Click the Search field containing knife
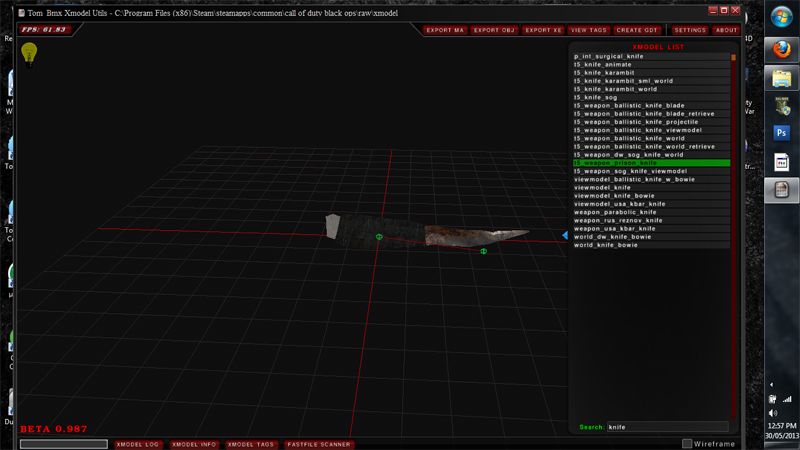Image resolution: width=800 pixels, height=450 pixels. 667,427
